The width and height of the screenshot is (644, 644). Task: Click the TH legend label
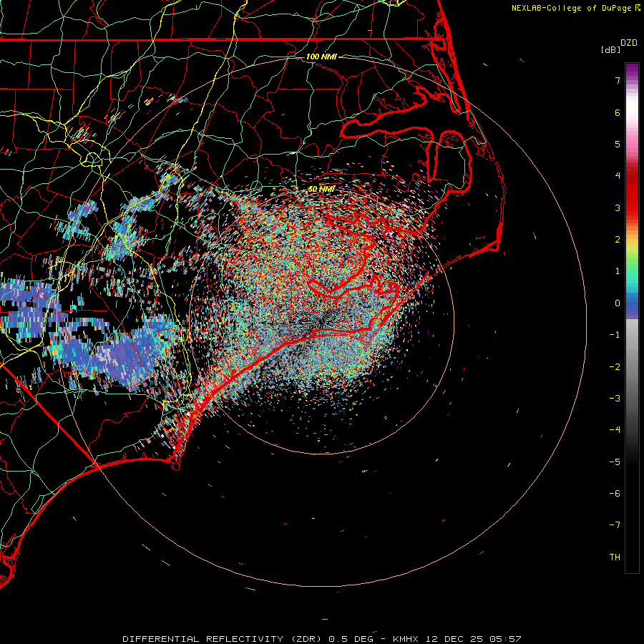click(x=615, y=557)
